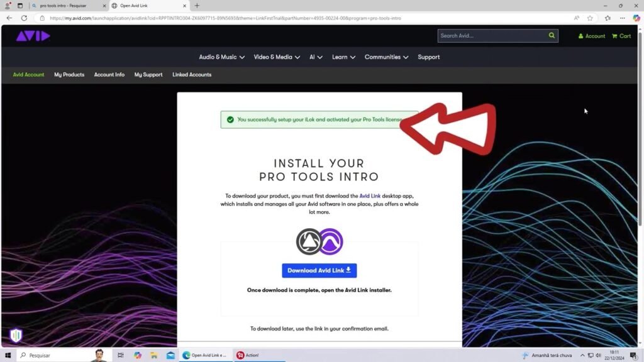Open the tab actions menu icon

coord(19,6)
